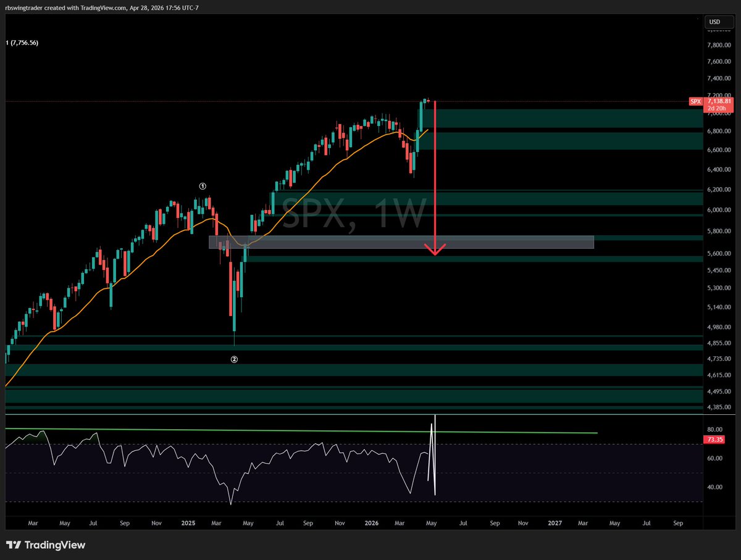Click the 6,000.00 price axis label

point(720,210)
